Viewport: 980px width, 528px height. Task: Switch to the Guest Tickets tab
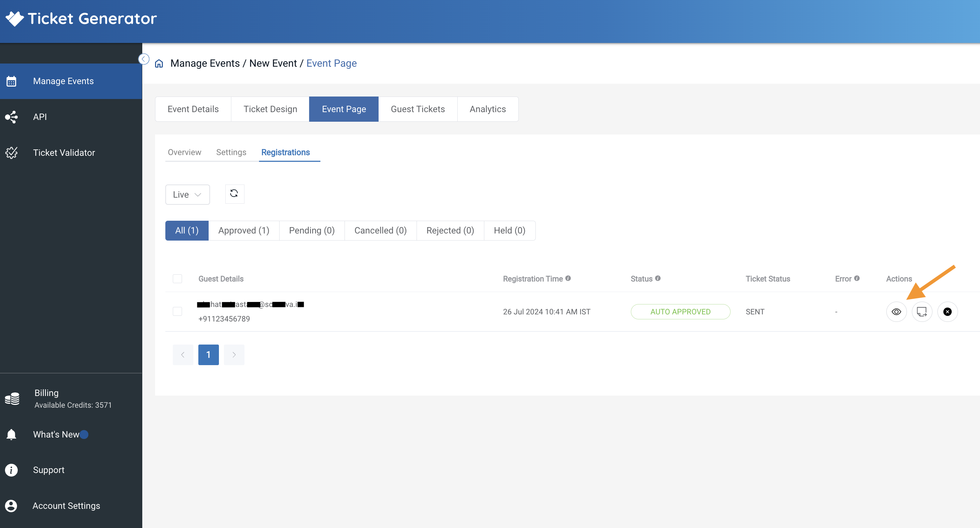click(418, 109)
